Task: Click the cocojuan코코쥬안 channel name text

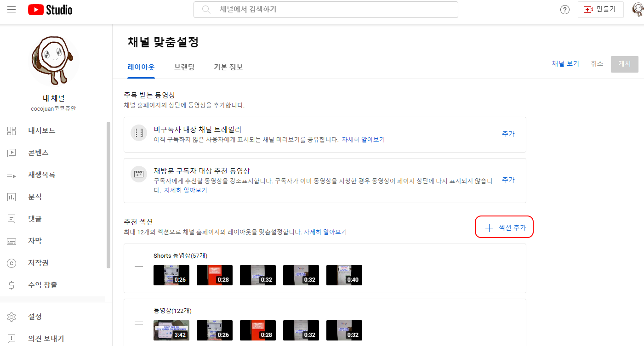Action: coord(53,108)
